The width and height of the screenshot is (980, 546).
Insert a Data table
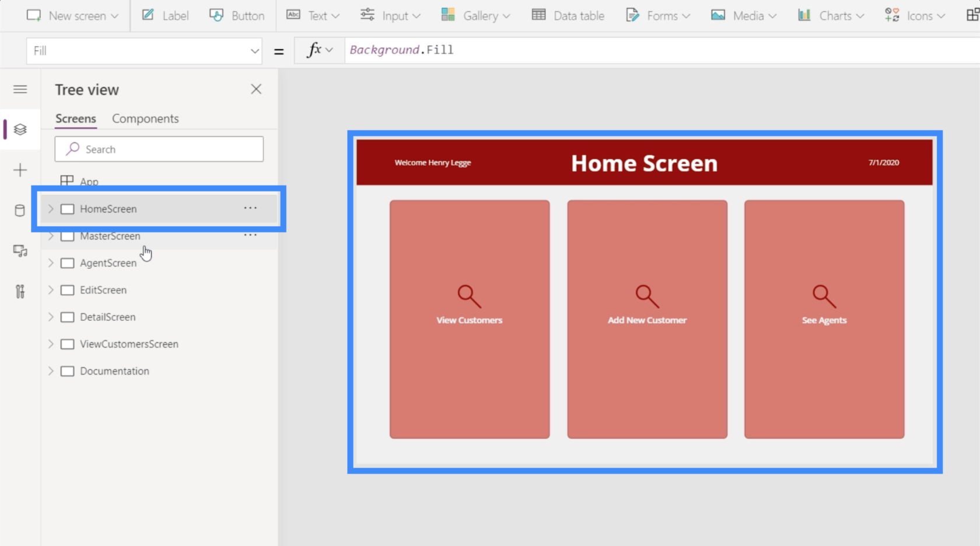(x=568, y=16)
